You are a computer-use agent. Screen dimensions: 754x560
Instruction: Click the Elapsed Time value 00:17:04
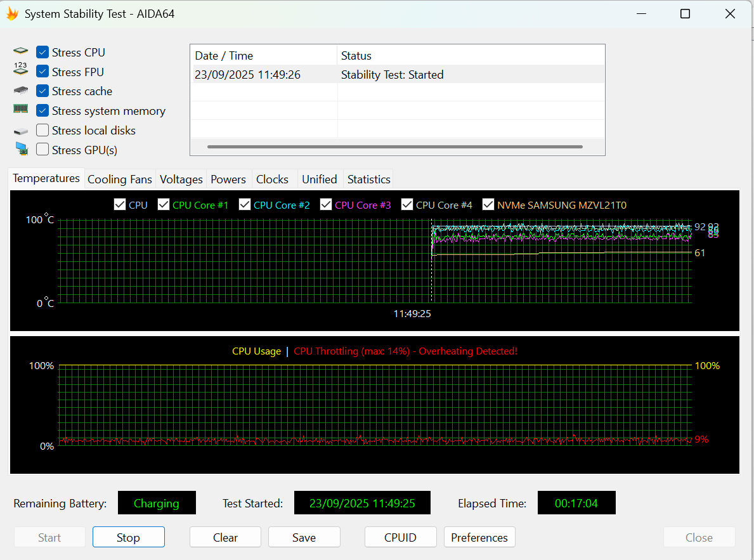pyautogui.click(x=576, y=503)
